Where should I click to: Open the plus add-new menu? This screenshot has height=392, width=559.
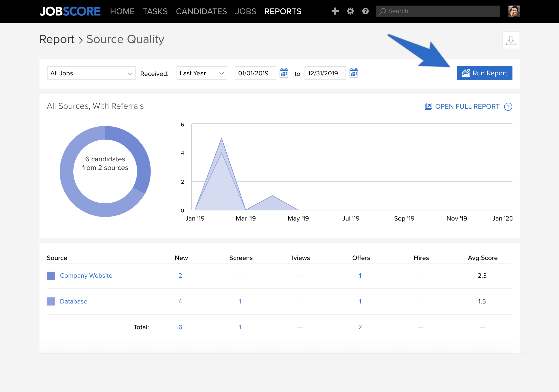pos(335,11)
